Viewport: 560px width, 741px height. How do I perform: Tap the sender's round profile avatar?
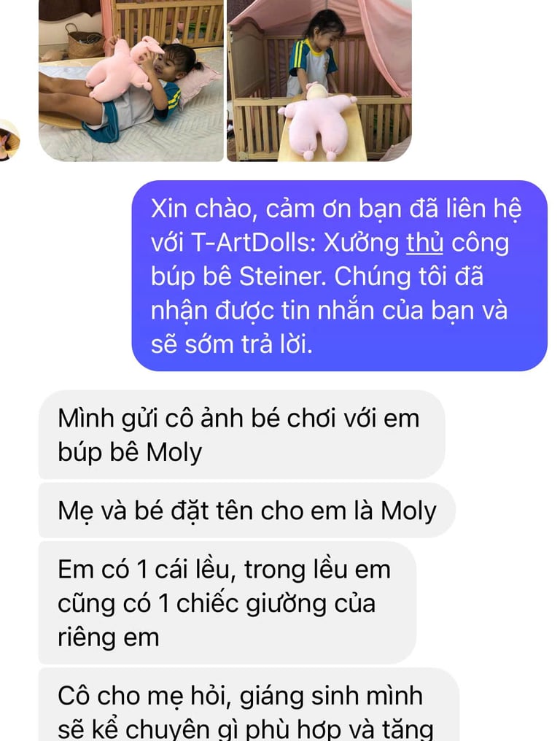[x=9, y=140]
